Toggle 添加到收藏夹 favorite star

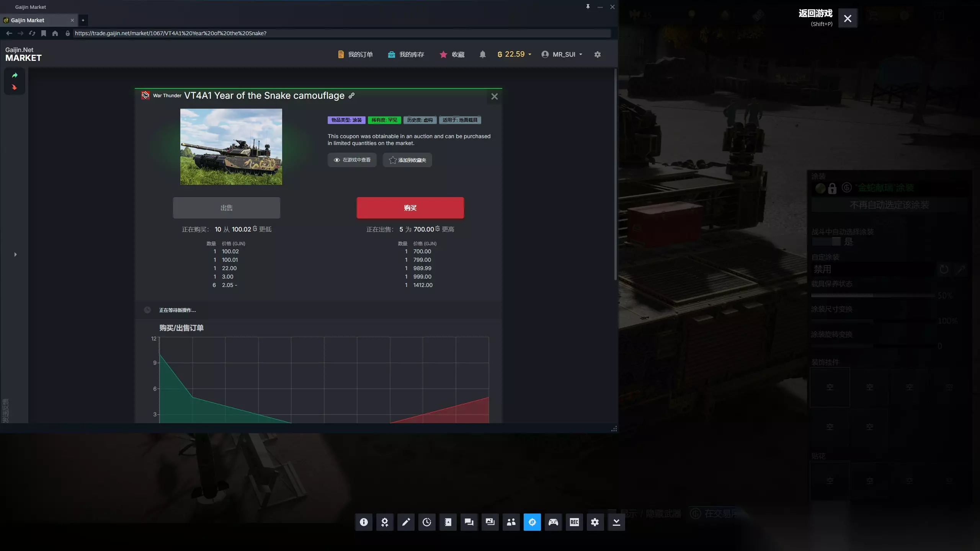click(x=407, y=160)
